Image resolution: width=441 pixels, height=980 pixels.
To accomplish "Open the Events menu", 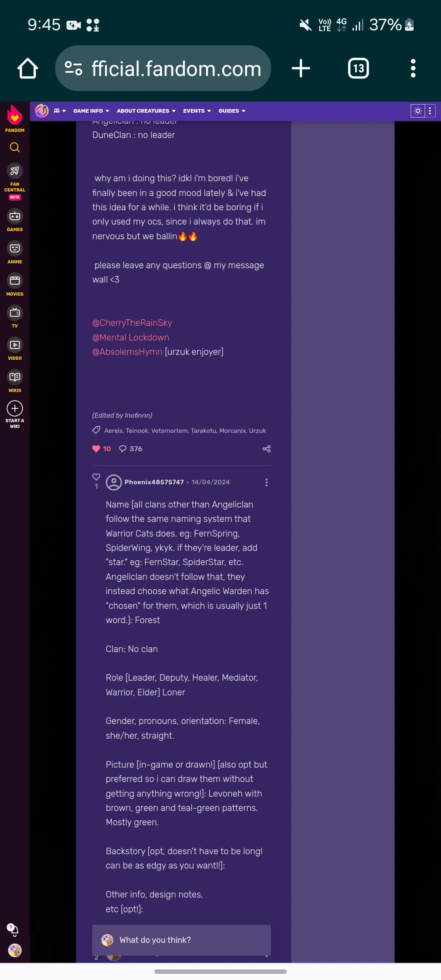I will [x=197, y=111].
